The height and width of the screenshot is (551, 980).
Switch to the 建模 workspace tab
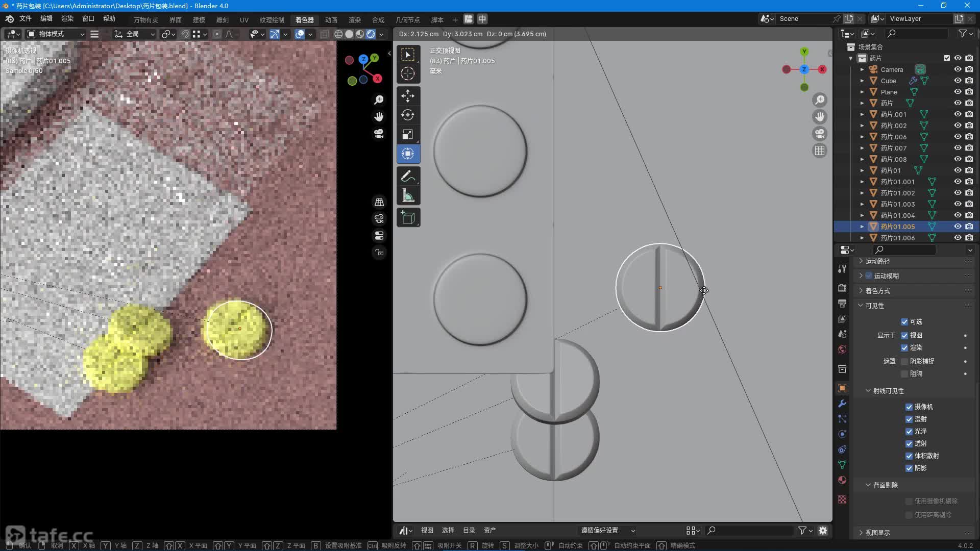pos(199,20)
